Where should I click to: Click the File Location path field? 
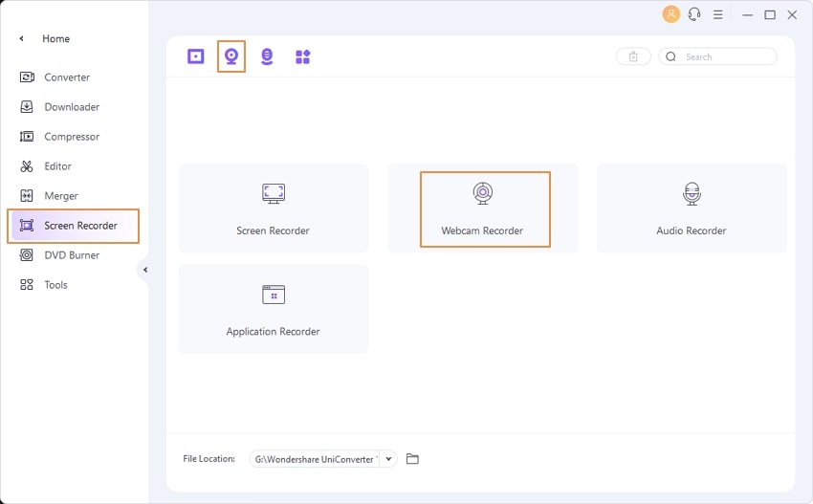[x=316, y=459]
